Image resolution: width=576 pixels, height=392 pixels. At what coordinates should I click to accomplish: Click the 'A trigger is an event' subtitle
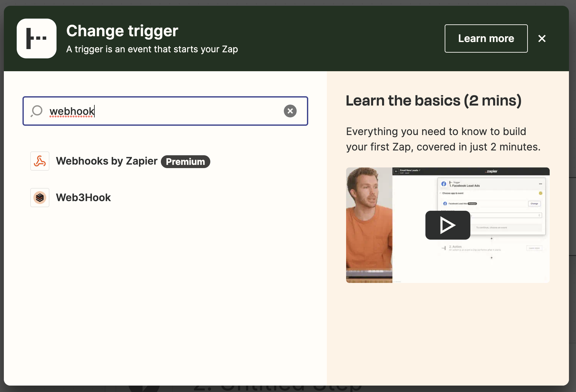tap(152, 49)
